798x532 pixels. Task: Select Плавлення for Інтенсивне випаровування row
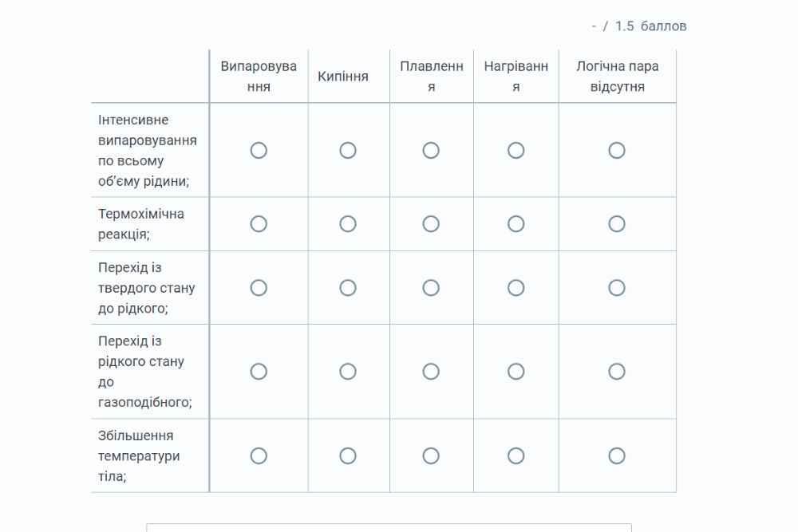[431, 151]
